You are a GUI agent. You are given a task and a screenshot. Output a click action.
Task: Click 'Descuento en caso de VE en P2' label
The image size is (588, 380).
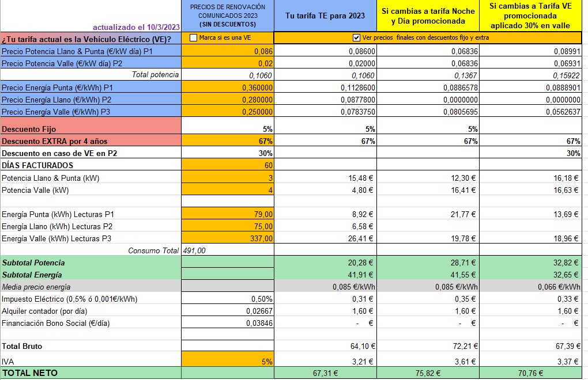coord(59,153)
